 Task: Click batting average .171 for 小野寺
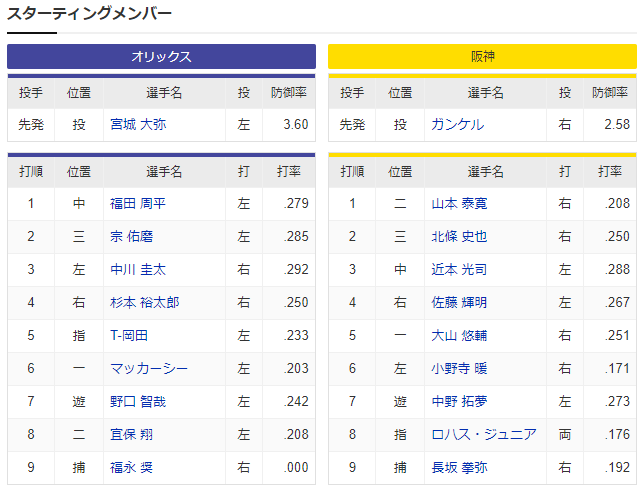(x=617, y=368)
